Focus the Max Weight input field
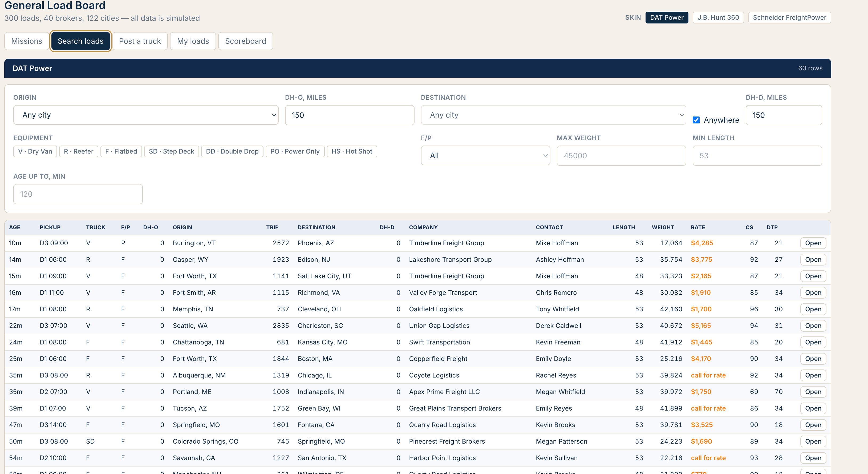868x474 pixels. coord(621,155)
